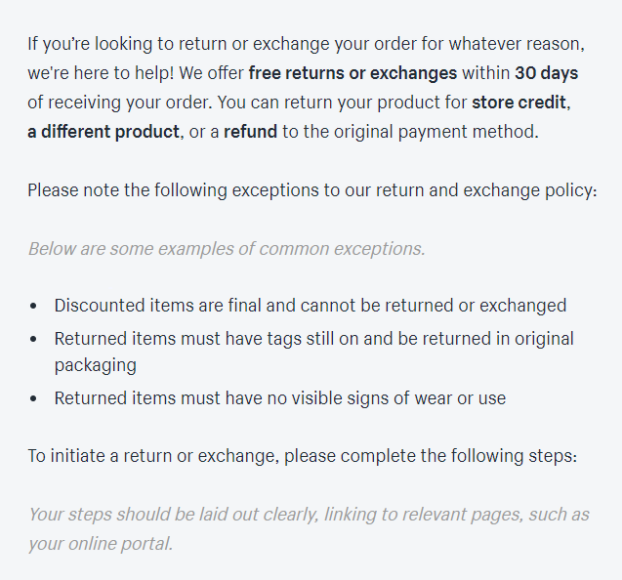Image resolution: width=622 pixels, height=580 pixels.
Task: Click the bullet about tags and original packaging
Action: (314, 352)
